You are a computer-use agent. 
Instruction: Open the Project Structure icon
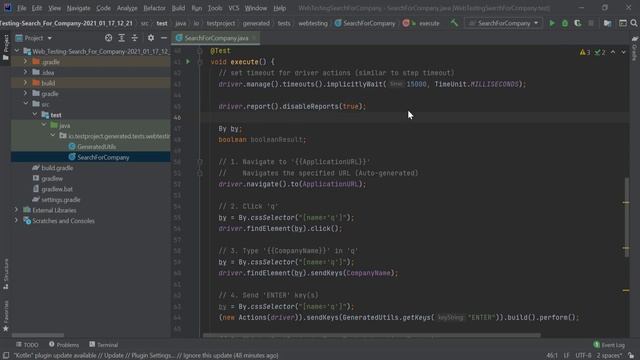[607, 23]
